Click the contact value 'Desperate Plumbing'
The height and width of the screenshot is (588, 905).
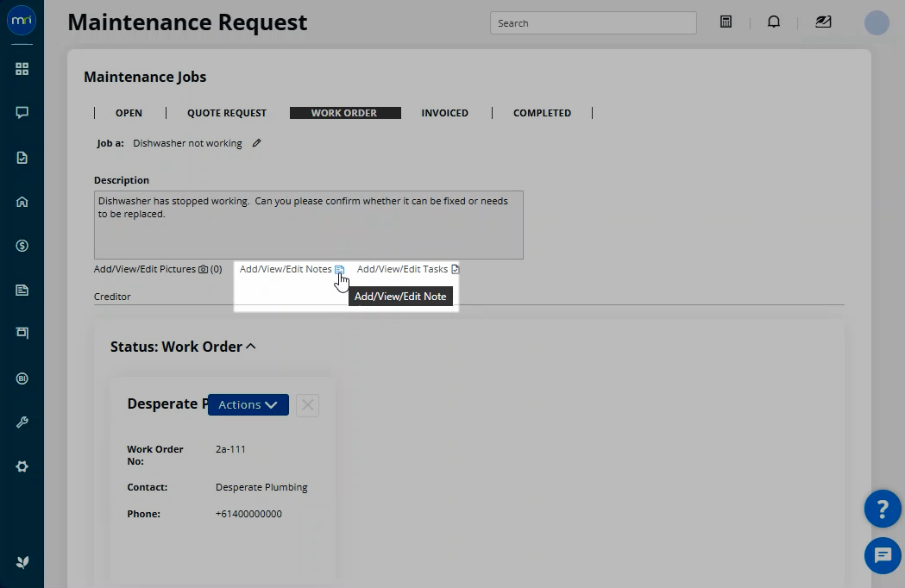(x=261, y=487)
